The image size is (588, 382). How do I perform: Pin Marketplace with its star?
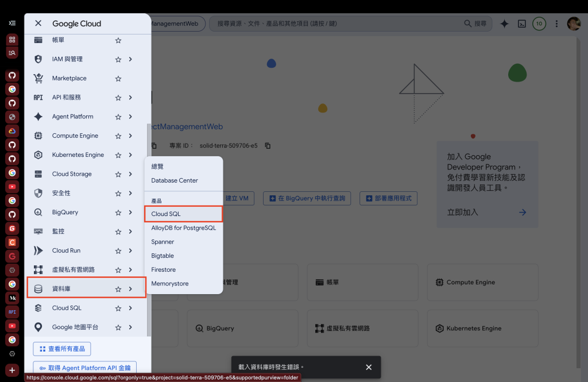tap(118, 79)
